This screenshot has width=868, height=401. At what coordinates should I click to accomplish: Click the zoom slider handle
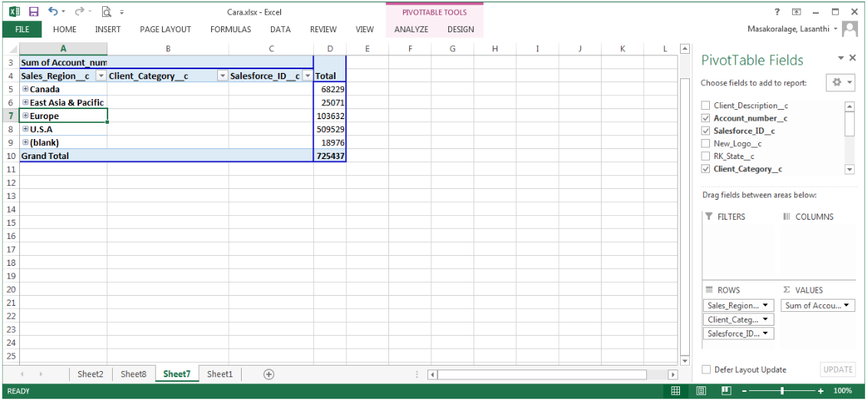782,391
